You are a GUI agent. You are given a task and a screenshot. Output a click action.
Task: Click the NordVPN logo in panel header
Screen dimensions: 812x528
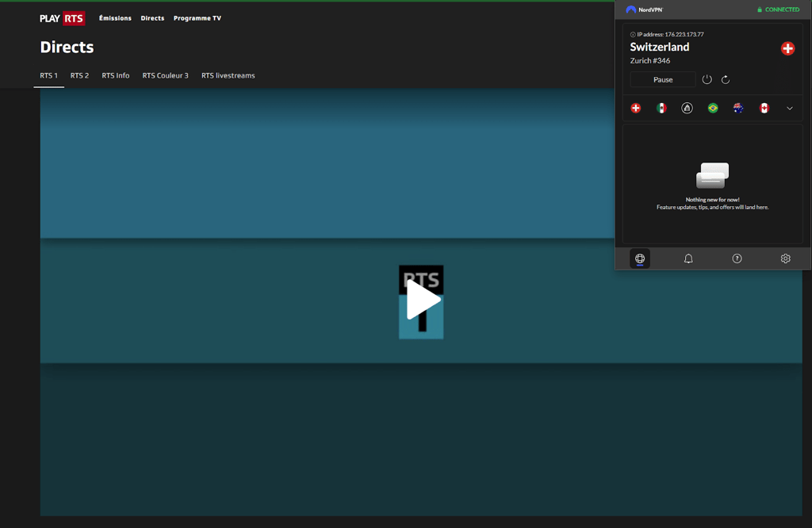pyautogui.click(x=644, y=10)
